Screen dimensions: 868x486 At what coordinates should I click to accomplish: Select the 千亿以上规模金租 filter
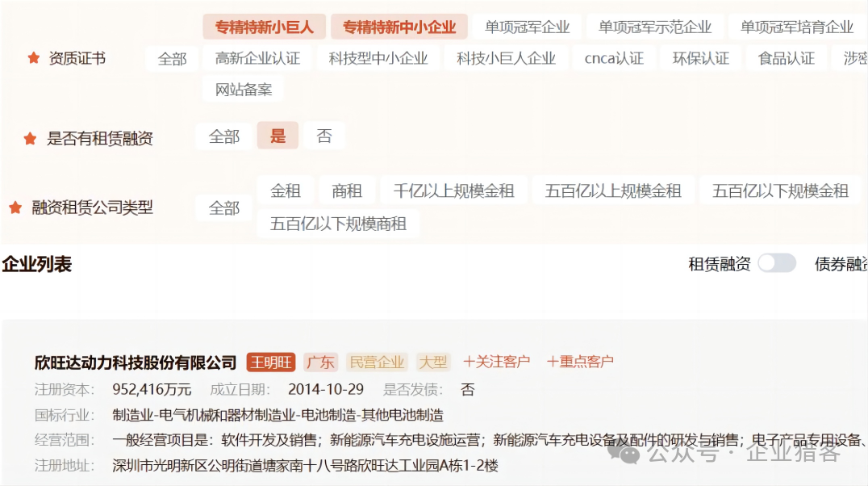[454, 191]
